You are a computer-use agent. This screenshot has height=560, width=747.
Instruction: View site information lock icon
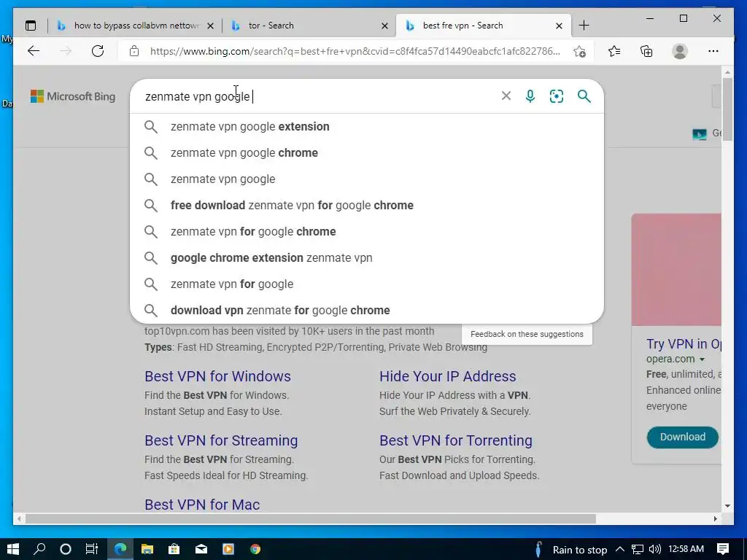(x=134, y=51)
